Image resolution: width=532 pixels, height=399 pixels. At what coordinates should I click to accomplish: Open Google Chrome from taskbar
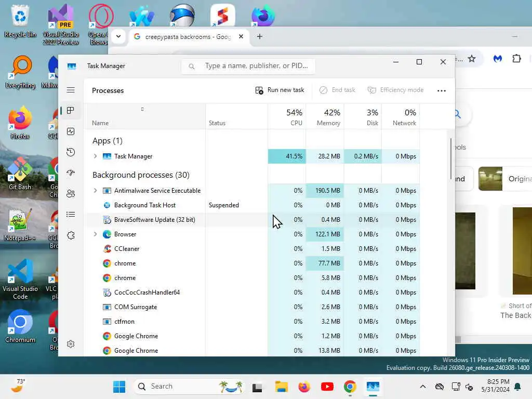[x=350, y=387]
